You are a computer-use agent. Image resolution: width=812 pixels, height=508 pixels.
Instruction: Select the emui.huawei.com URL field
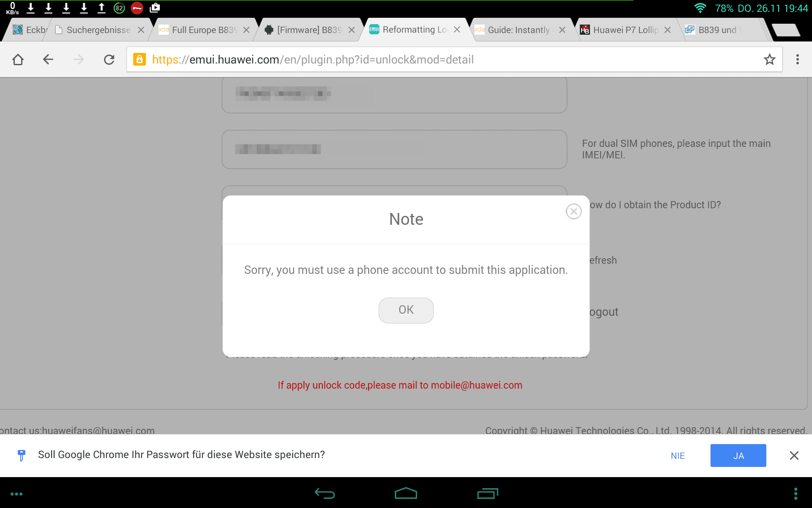point(455,60)
